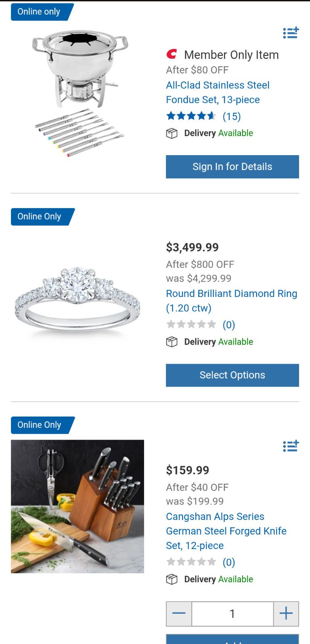View the fondue set product image
Screen dimensions: 310x644
pos(79,93)
